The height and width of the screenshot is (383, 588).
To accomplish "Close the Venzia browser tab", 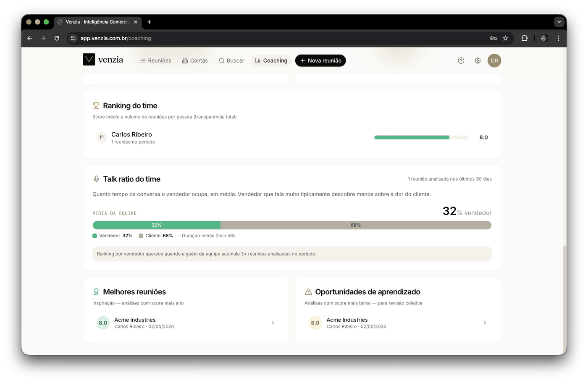I will pos(136,22).
